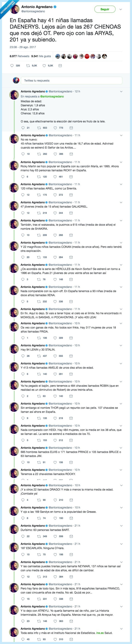Like the NEYMAR tweet
This screenshot has height=644, width=132.
pyautogui.click(x=55, y=577)
